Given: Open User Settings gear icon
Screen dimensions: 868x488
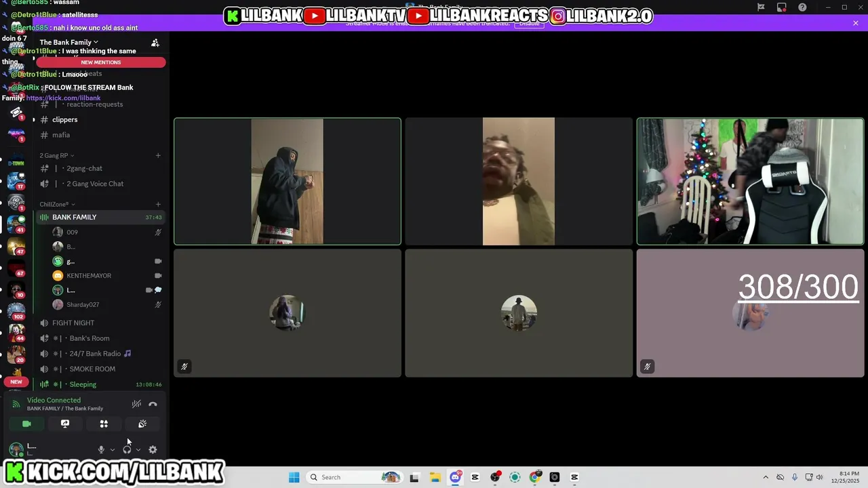Looking at the screenshot, I should pyautogui.click(x=153, y=449).
